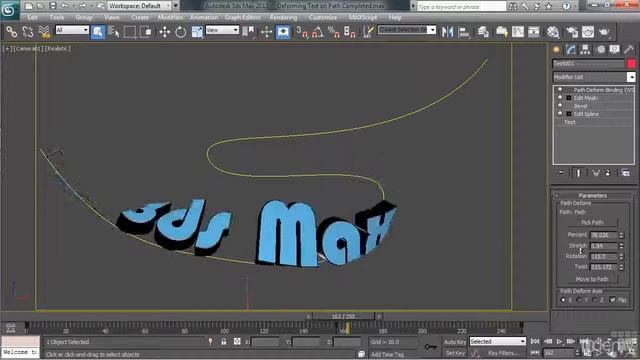Click the Unlink Selection icon
Screen dimensions: 640x360
tap(28, 32)
